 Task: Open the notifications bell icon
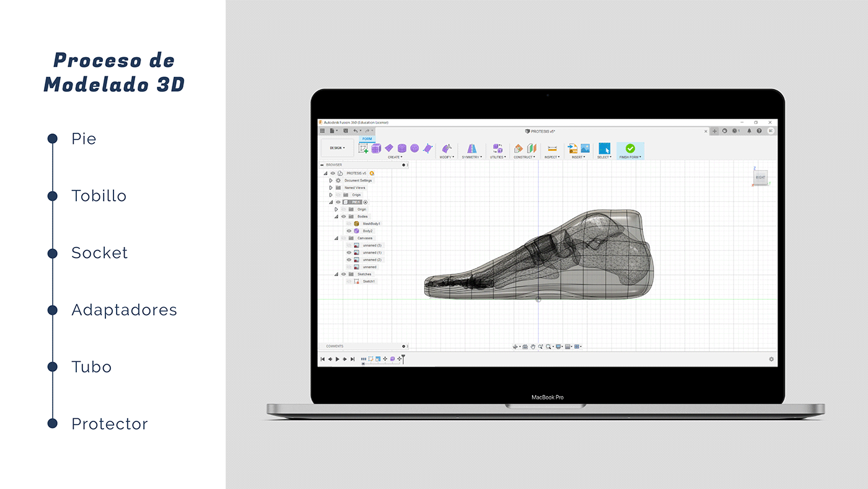pos(749,131)
